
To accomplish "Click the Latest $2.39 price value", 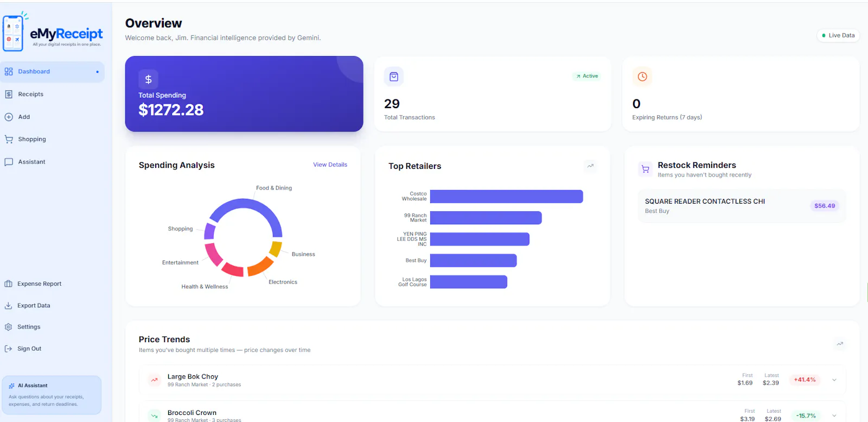I will pyautogui.click(x=771, y=383).
